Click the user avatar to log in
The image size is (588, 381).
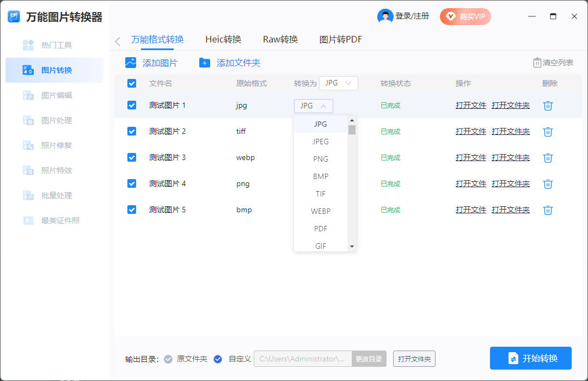click(385, 16)
